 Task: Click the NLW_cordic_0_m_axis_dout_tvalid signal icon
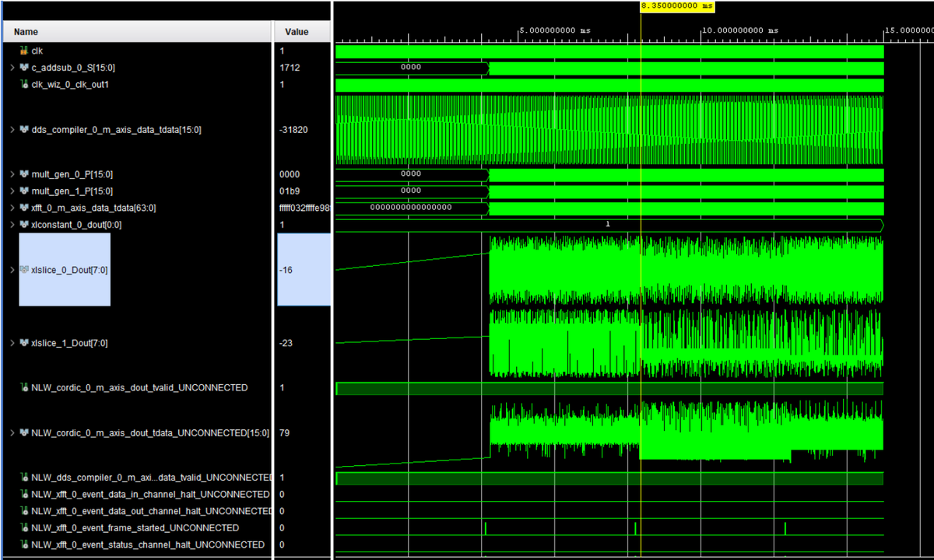pos(24,387)
